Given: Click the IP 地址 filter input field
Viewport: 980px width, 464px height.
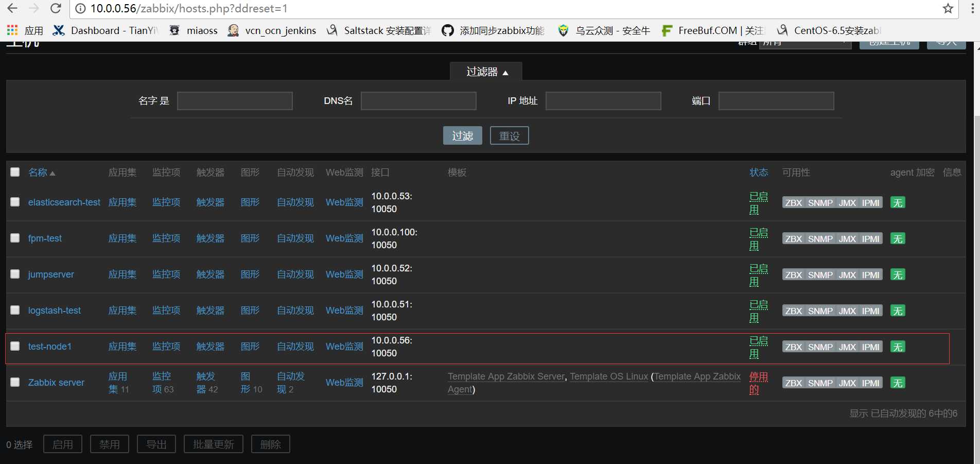Looking at the screenshot, I should coord(603,101).
